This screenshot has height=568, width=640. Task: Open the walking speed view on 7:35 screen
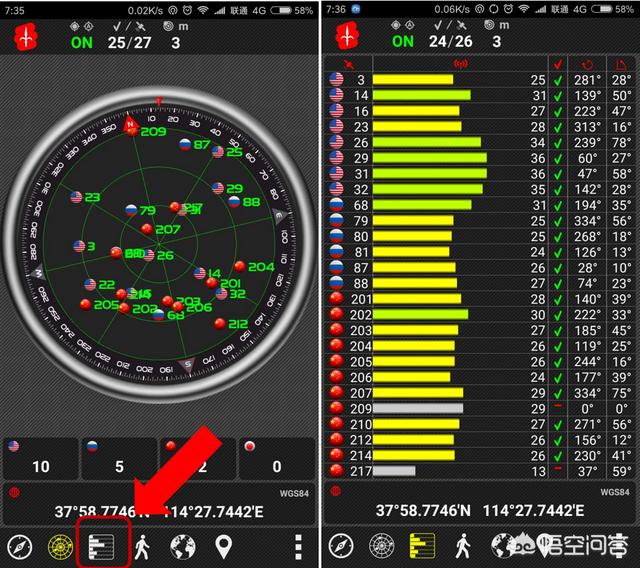click(x=142, y=547)
